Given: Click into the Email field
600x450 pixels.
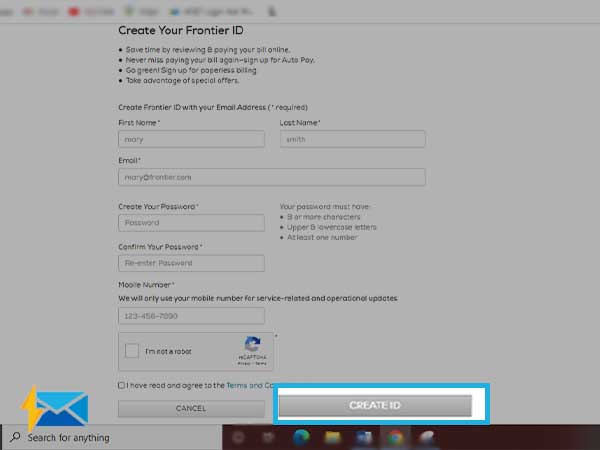Looking at the screenshot, I should tap(272, 177).
